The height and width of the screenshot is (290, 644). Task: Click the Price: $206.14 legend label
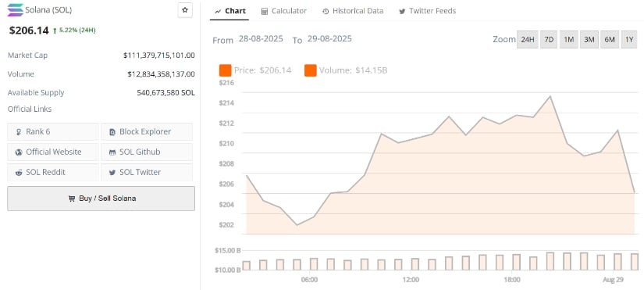tap(262, 70)
